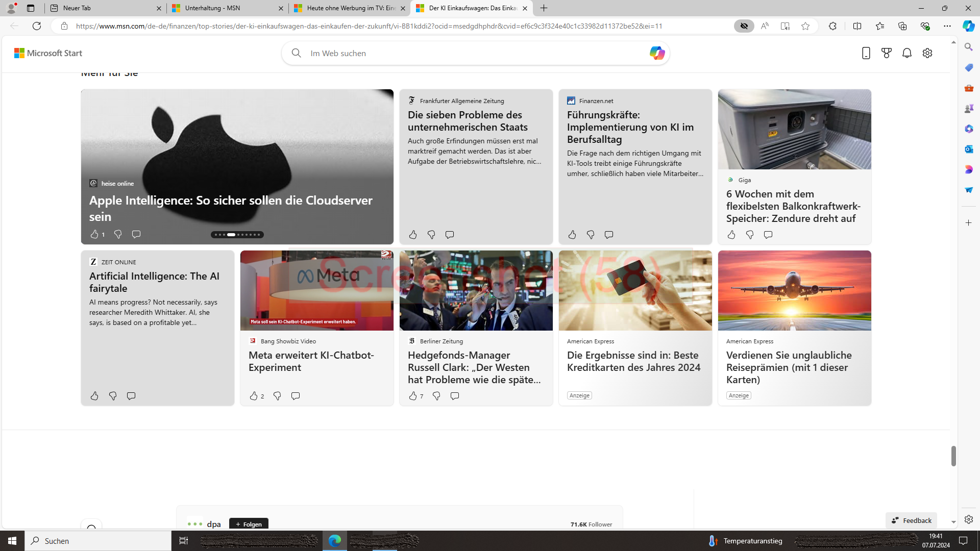Open Outlook in Edge sidebar
Screen dimensions: 980x551
coord(969,149)
